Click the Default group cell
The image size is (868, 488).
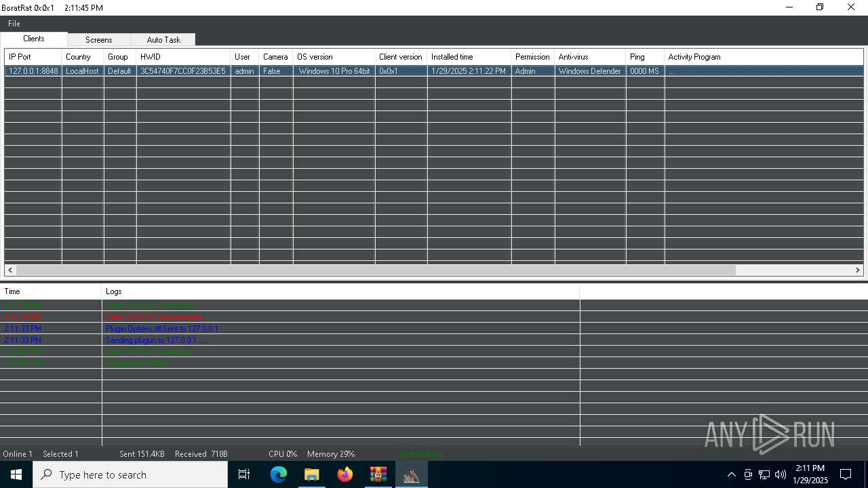coord(119,71)
